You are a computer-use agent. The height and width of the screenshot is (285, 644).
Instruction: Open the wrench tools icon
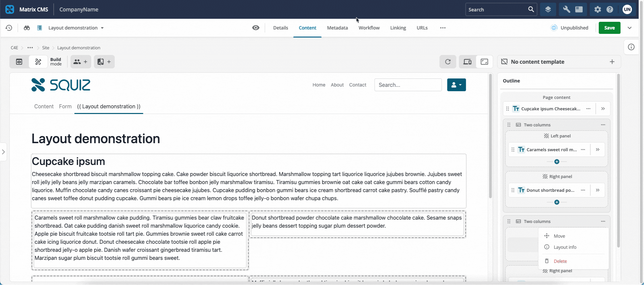[567, 9]
